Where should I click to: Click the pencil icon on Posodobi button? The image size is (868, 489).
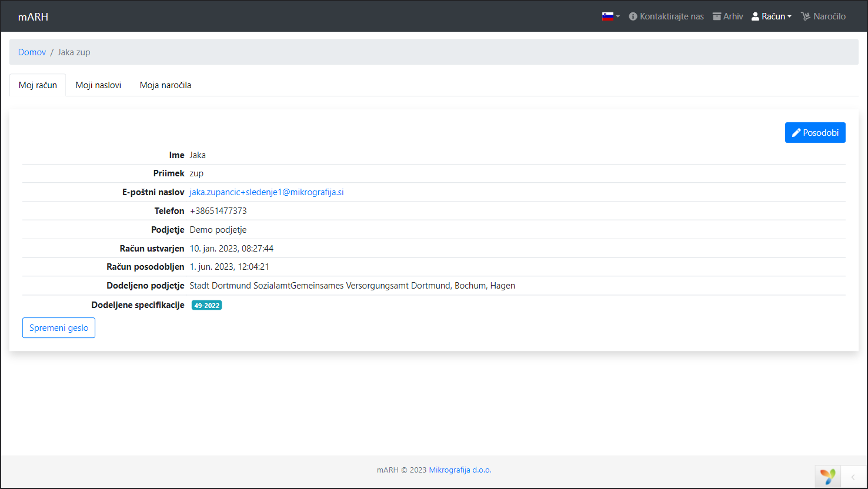[x=796, y=133]
